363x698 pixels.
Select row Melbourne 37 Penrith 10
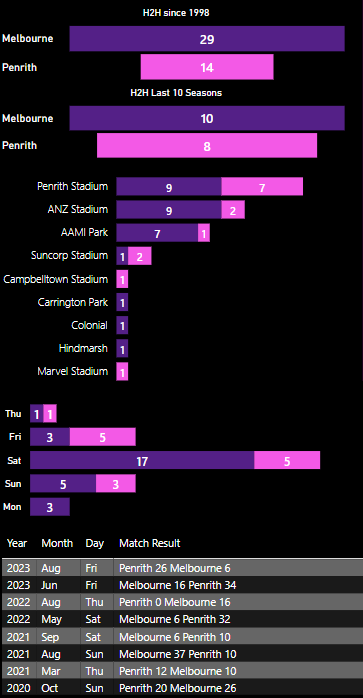pos(182,653)
